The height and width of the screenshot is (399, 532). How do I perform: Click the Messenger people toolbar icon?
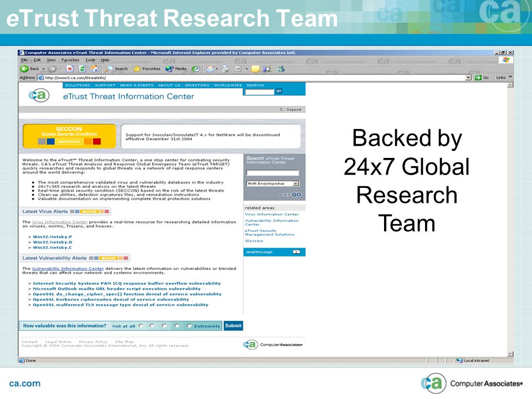tap(280, 69)
